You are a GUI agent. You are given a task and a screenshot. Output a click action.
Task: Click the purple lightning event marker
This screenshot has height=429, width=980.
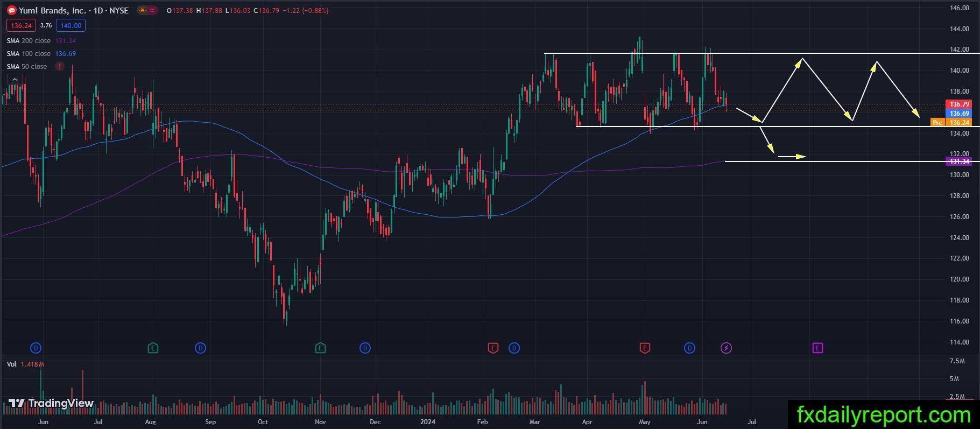point(726,348)
